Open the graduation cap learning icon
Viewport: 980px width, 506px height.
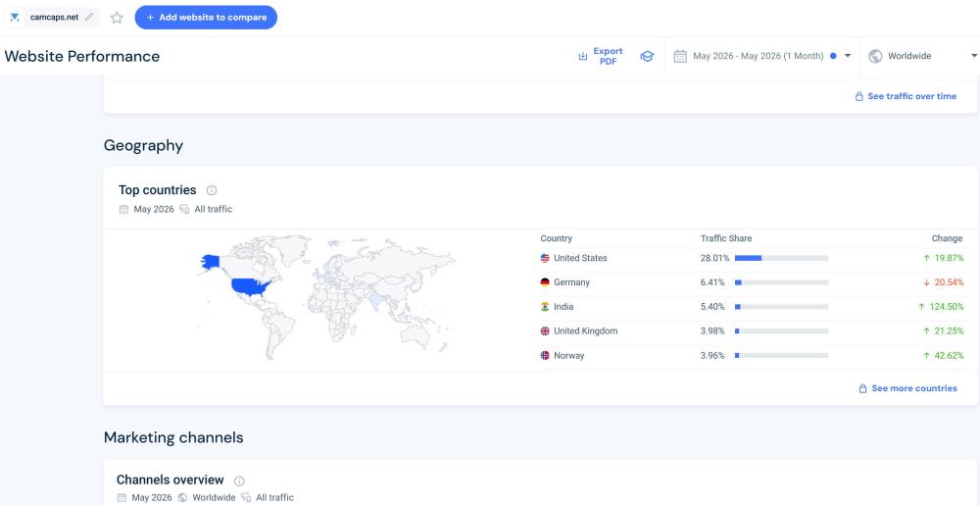pos(647,56)
